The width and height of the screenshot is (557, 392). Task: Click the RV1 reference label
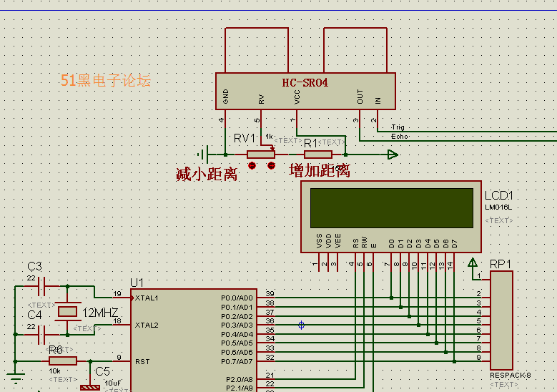[245, 138]
